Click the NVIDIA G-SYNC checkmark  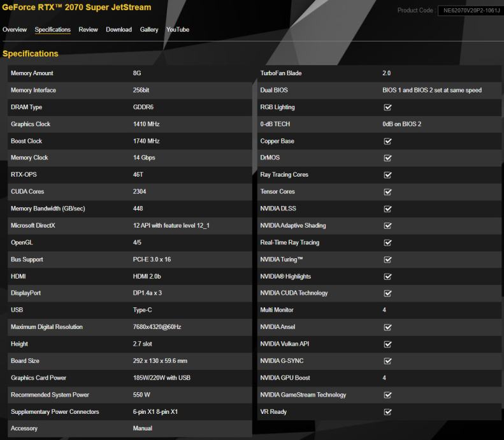pos(387,361)
